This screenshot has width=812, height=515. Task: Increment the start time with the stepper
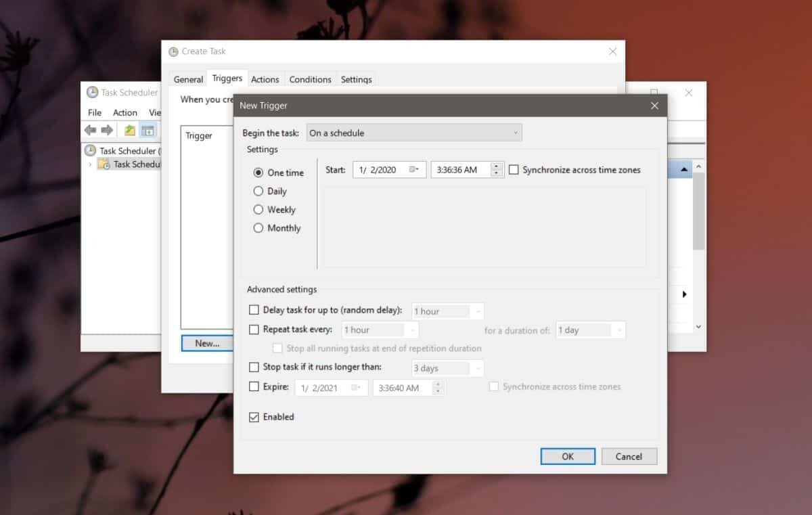(497, 166)
